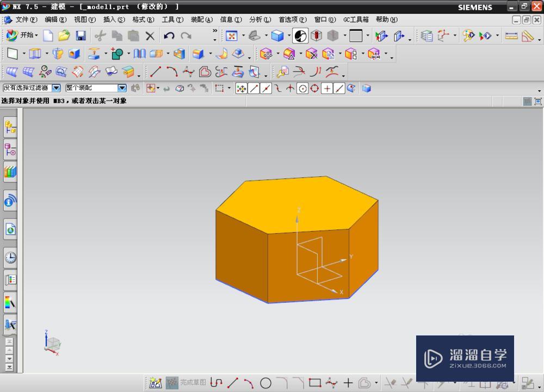Click the Move Face icon
This screenshot has width=544, height=392.
click(266, 54)
